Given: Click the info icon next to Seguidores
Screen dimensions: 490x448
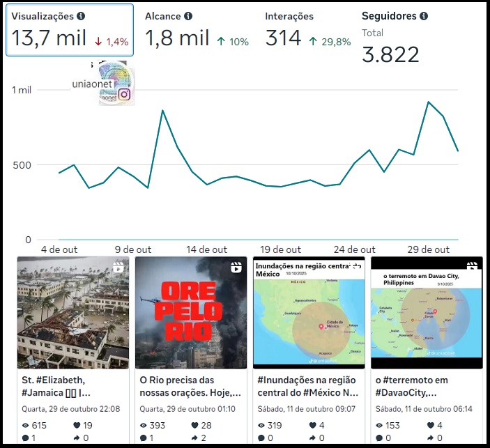Looking at the screenshot, I should [x=424, y=16].
